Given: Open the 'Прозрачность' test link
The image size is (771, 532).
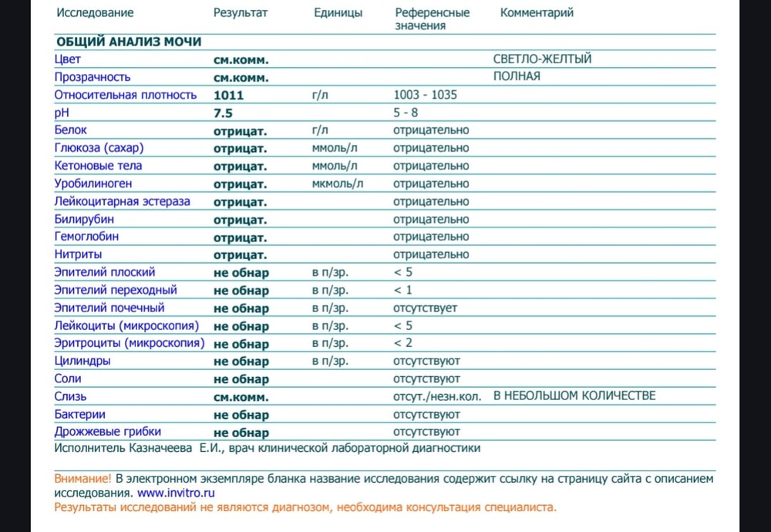Looking at the screenshot, I should coord(93,77).
